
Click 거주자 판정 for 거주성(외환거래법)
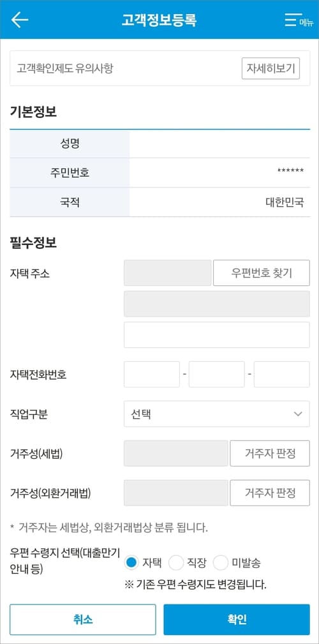coord(270,493)
